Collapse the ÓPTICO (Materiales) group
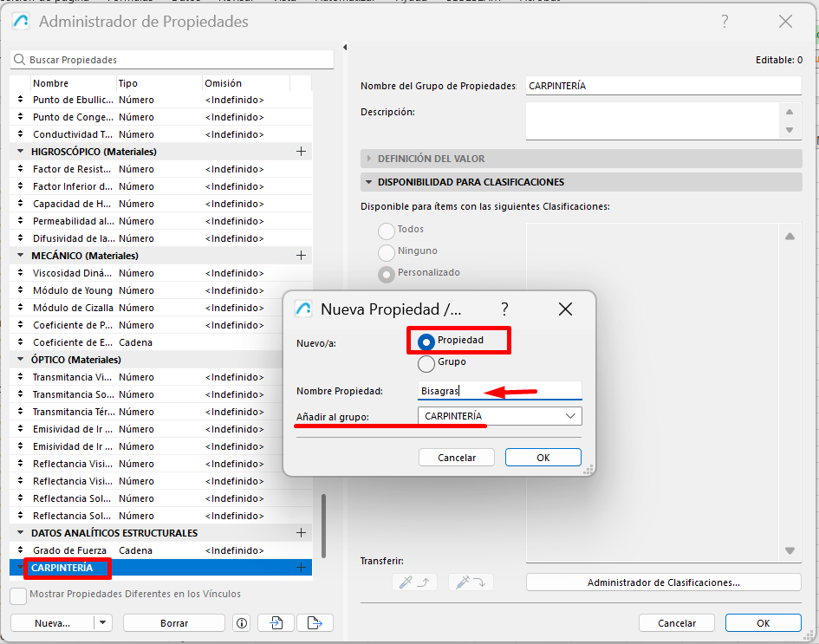Image resolution: width=819 pixels, height=644 pixels. tap(21, 360)
